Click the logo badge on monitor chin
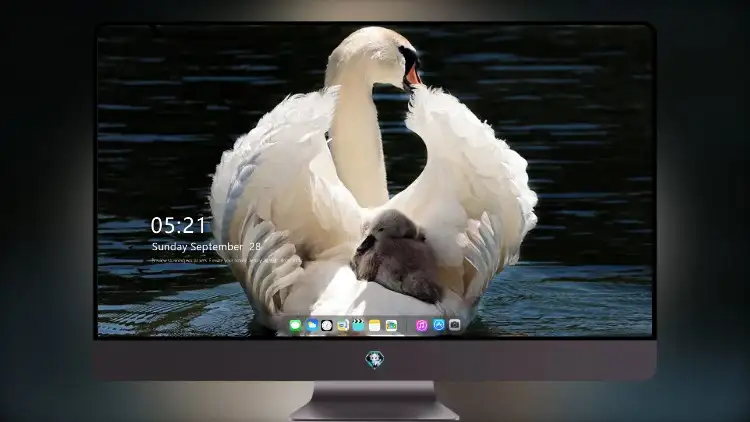This screenshot has width=750, height=422. [374, 359]
